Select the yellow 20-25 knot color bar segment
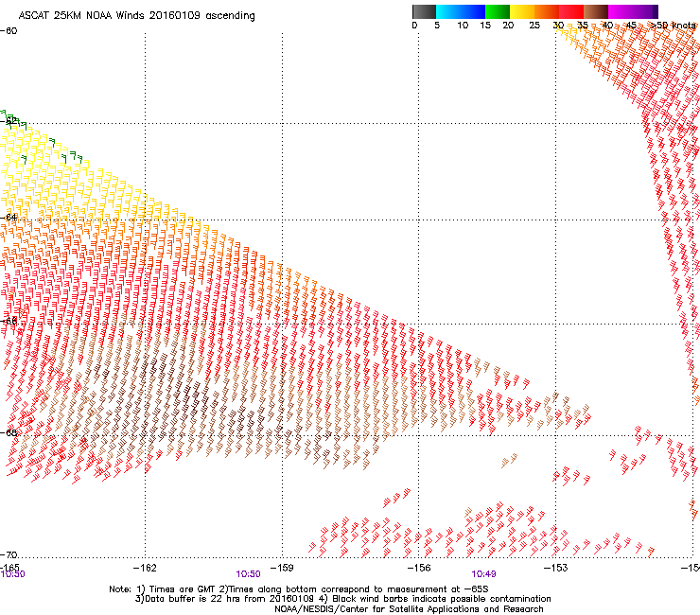This screenshot has width=700, height=615. coord(522,11)
